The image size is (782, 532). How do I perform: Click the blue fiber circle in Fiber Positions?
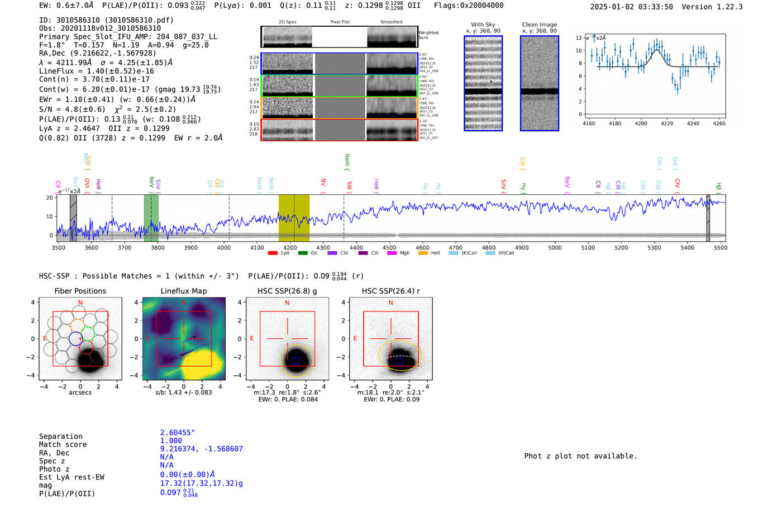(x=75, y=338)
